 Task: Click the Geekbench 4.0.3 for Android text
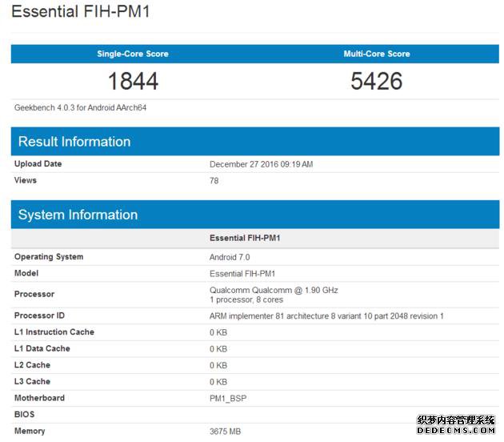tap(80, 108)
